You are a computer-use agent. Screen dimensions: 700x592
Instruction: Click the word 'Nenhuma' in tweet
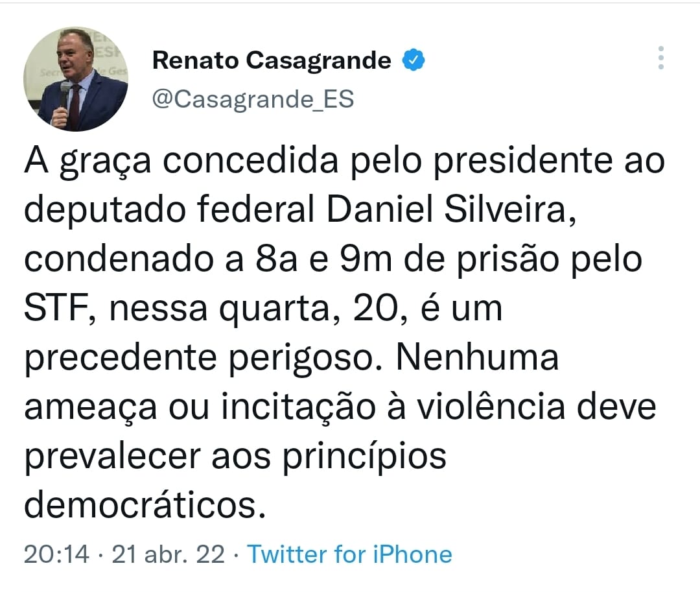478,358
